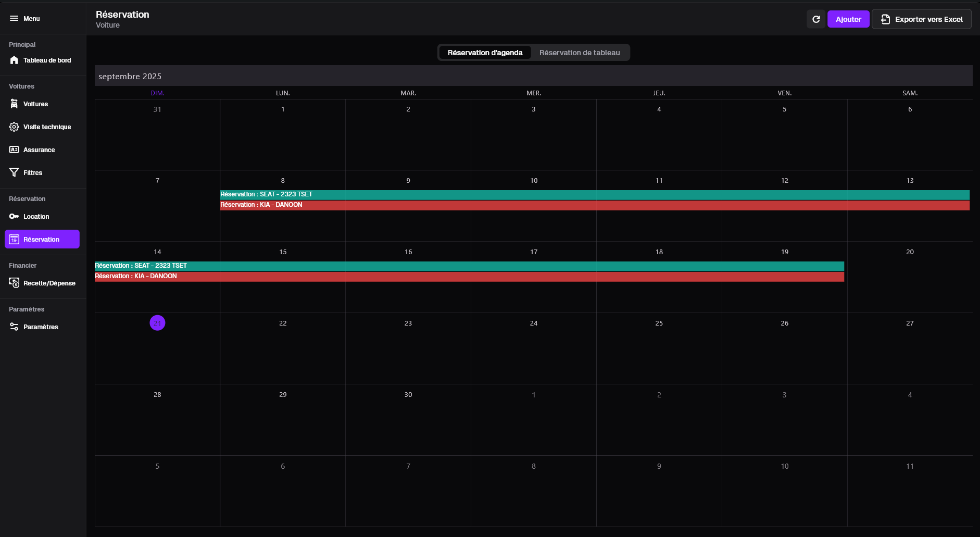Click the Ajouter button

[848, 19]
